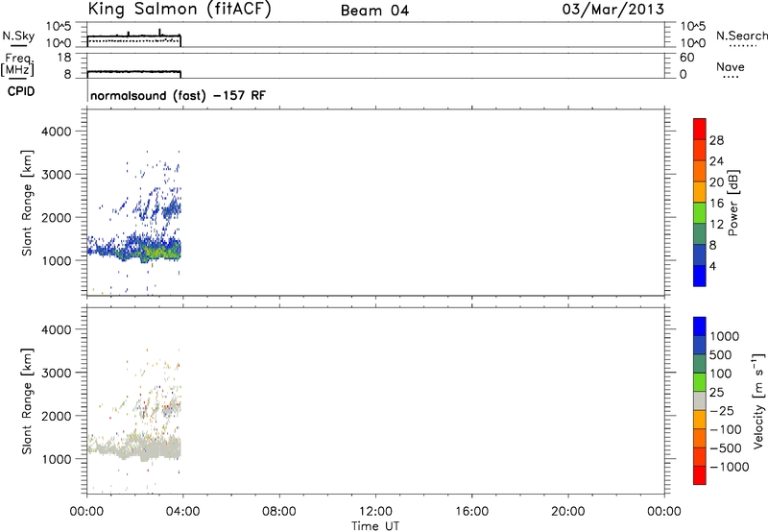Click the red swatch on power color bar
768x532 pixels.
coord(700,130)
